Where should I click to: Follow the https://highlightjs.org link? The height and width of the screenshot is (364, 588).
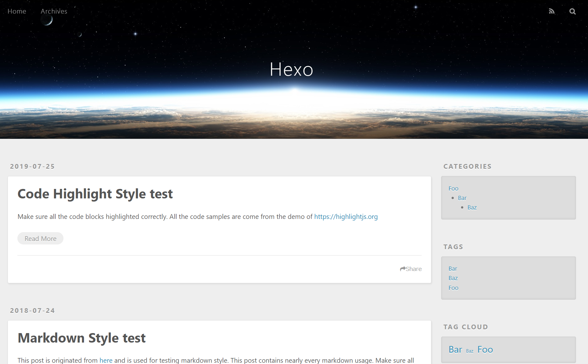click(346, 217)
